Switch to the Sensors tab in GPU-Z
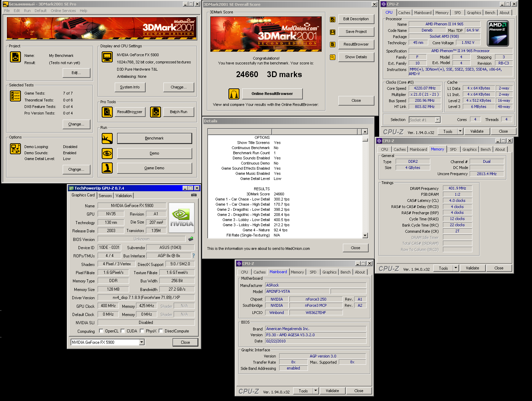This screenshot has height=401, width=532. [105, 196]
